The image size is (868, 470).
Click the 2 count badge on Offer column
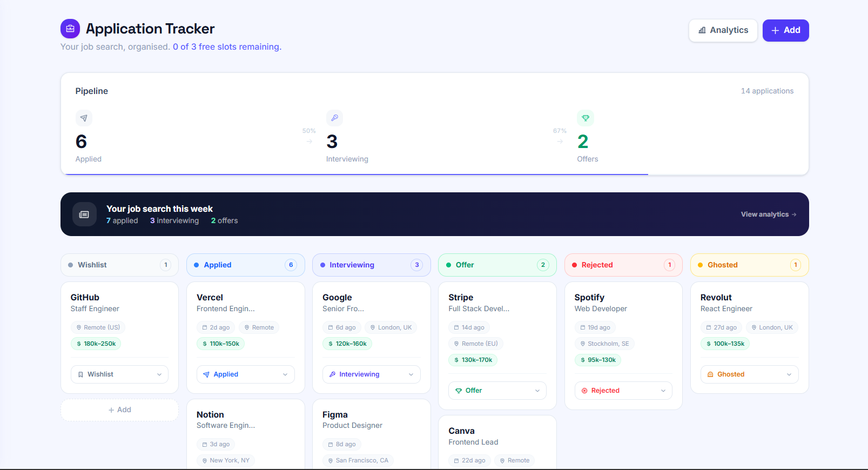point(543,265)
